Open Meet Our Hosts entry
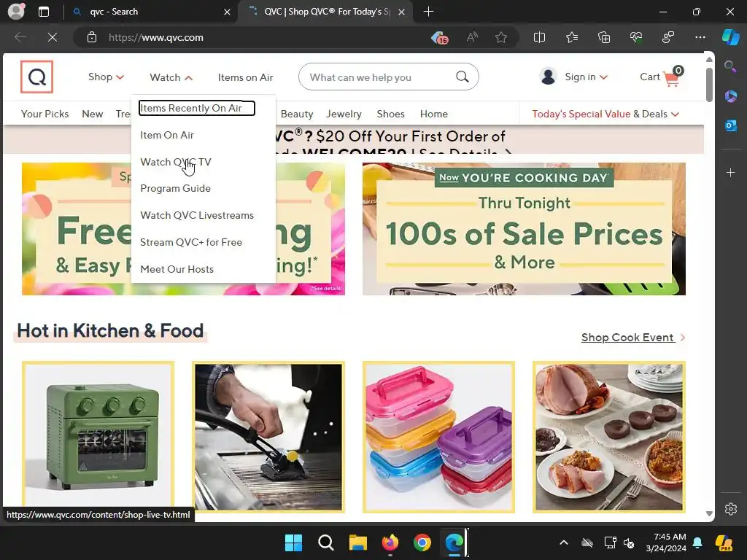The height and width of the screenshot is (560, 747). 177,269
